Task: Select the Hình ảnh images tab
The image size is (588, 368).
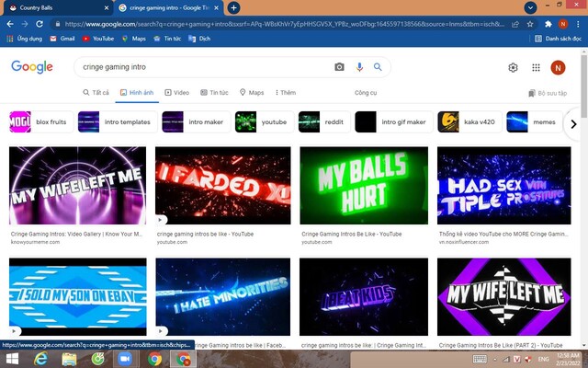Action: pos(137,92)
